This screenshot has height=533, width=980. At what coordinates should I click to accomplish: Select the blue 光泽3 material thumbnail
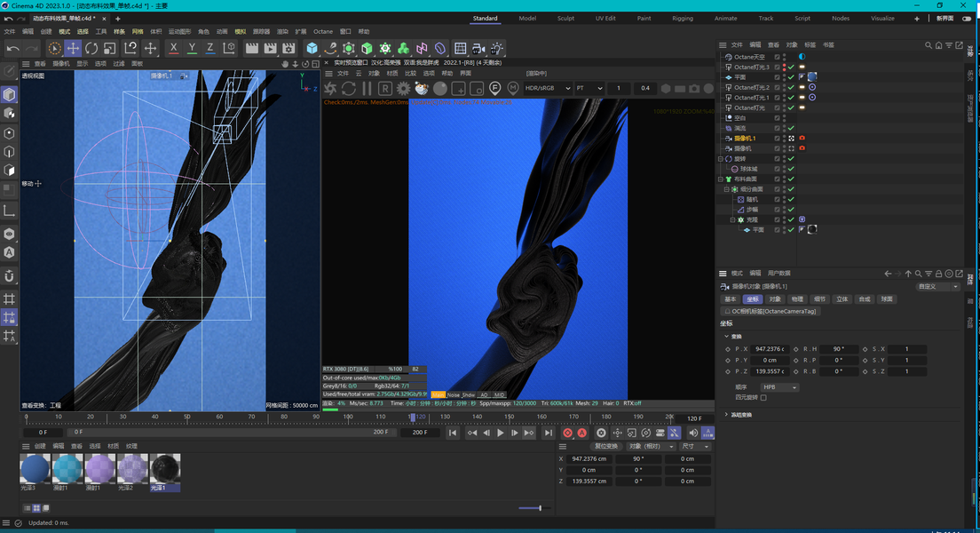35,469
